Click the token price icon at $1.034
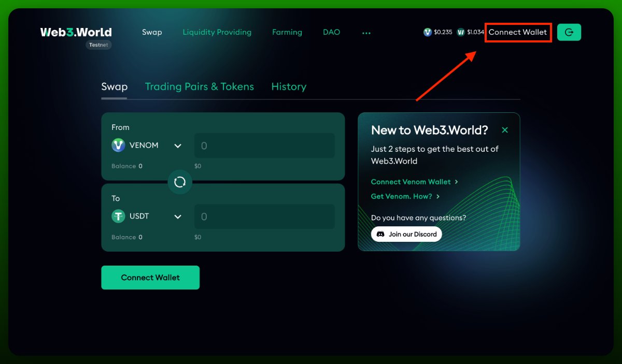The width and height of the screenshot is (622, 364). tap(461, 32)
